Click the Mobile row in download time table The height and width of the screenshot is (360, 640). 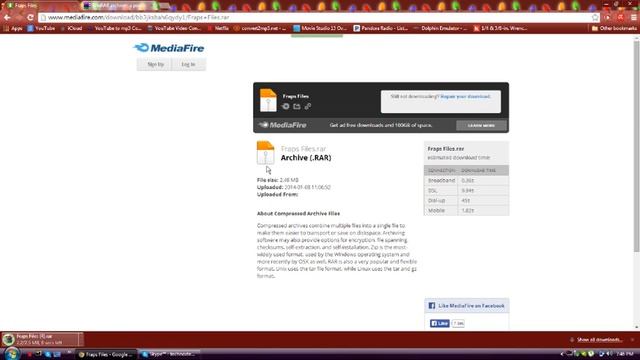466,211
